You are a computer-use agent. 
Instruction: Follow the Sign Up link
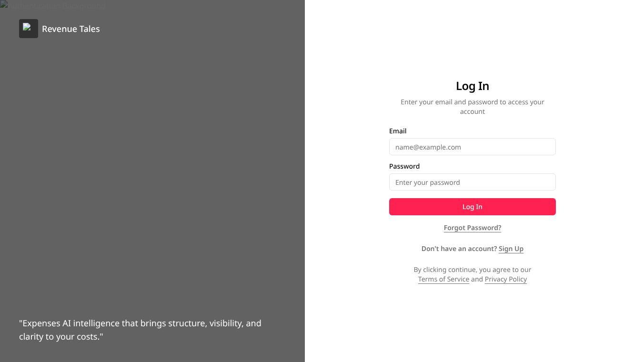[x=511, y=249]
